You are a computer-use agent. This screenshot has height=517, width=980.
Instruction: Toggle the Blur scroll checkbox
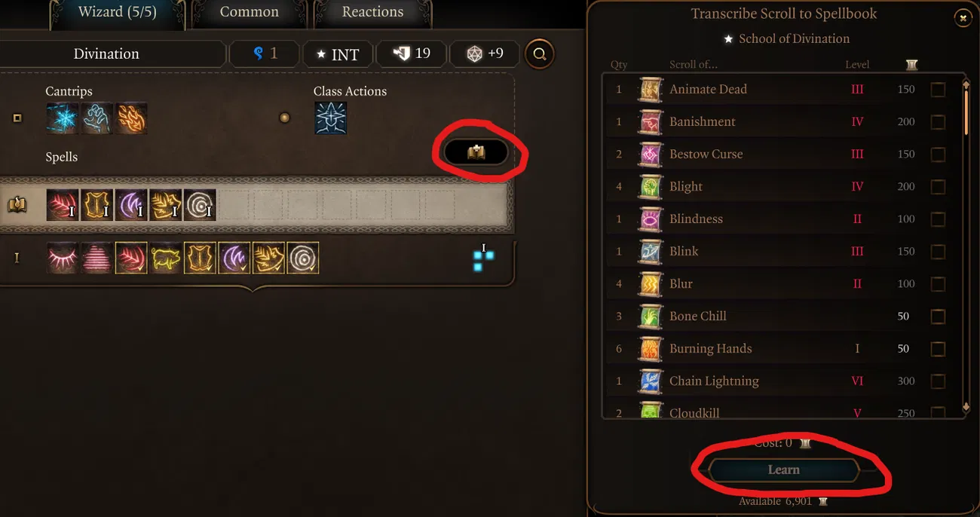pos(938,284)
